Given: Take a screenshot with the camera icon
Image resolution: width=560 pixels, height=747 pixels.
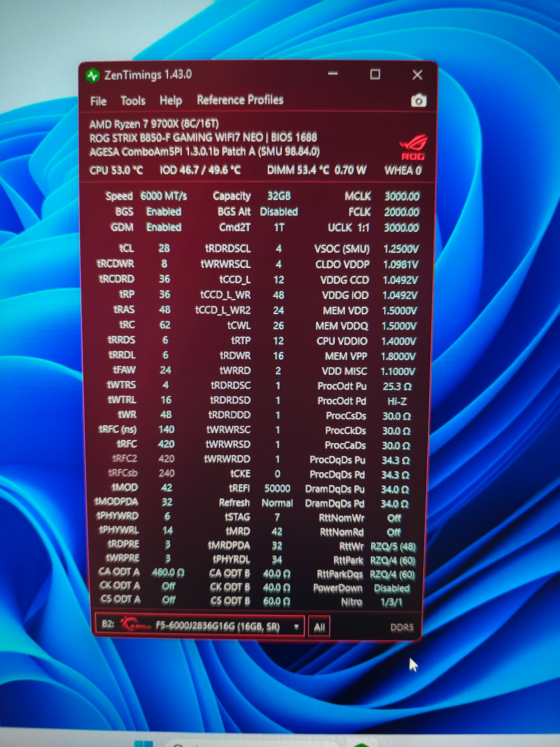Looking at the screenshot, I should [x=419, y=101].
